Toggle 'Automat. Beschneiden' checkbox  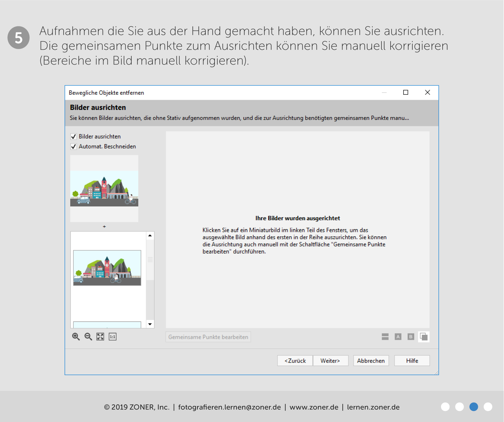74,147
